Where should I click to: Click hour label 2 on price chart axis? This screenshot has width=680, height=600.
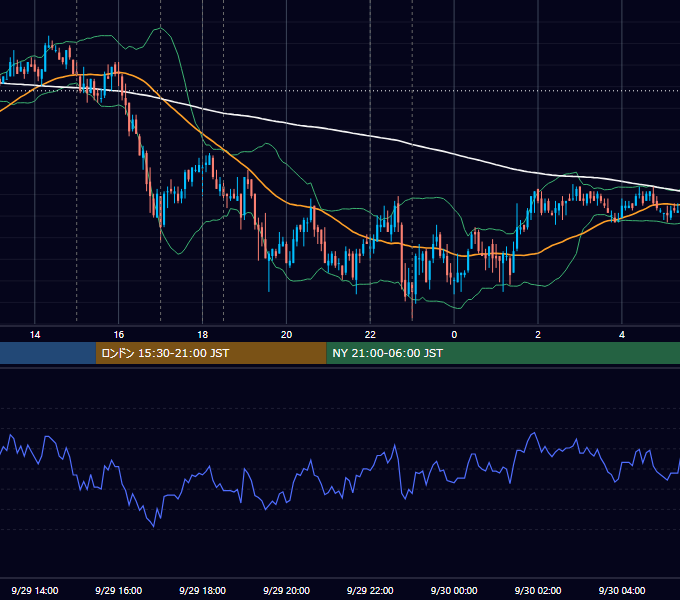point(538,335)
